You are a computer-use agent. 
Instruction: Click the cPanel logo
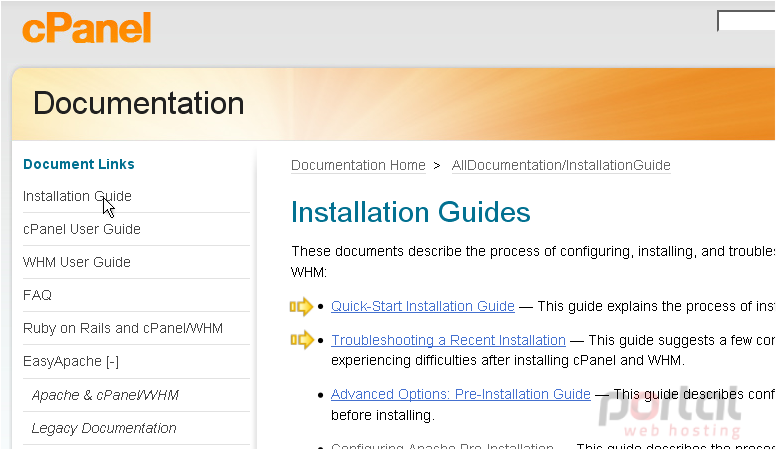pyautogui.click(x=87, y=28)
